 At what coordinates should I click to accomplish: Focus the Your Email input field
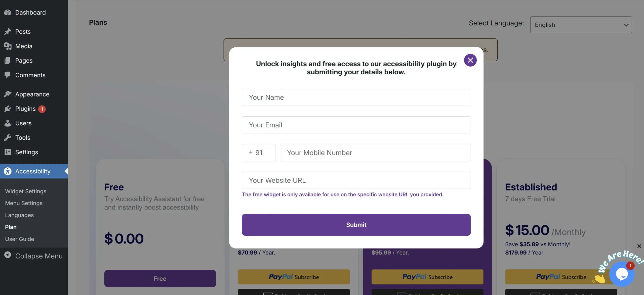pos(356,125)
